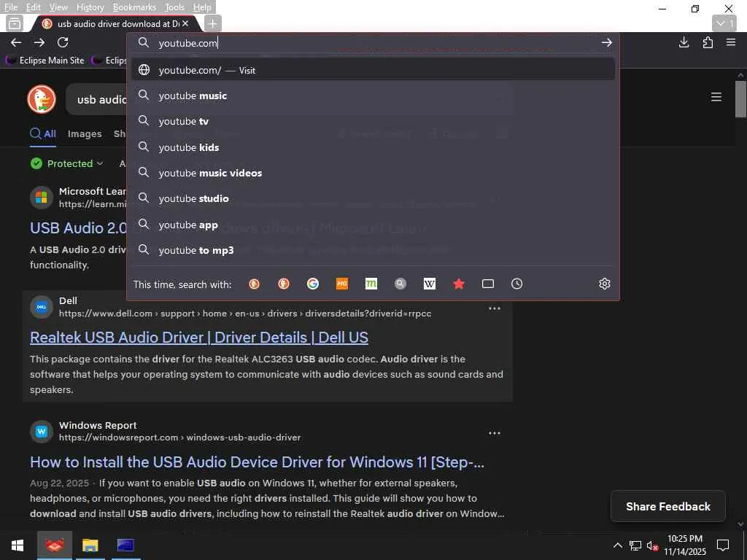This screenshot has height=560, width=747.
Task: Choose the youtube music videos suggestion
Action: (373, 173)
